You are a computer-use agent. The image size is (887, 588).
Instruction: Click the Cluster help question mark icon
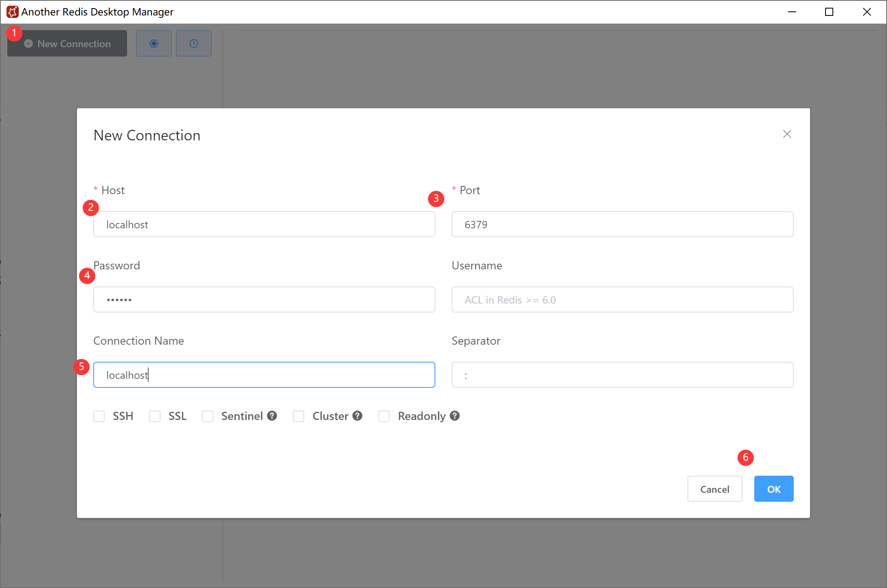[x=358, y=416]
